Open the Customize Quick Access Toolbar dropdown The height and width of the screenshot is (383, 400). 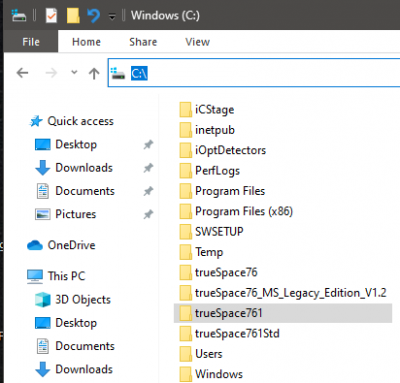[x=112, y=16]
